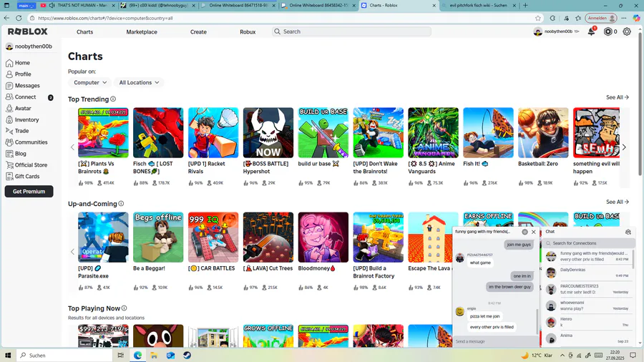Image resolution: width=644 pixels, height=362 pixels.
Task: Open noobythen00b profile in the header
Action: (556, 31)
